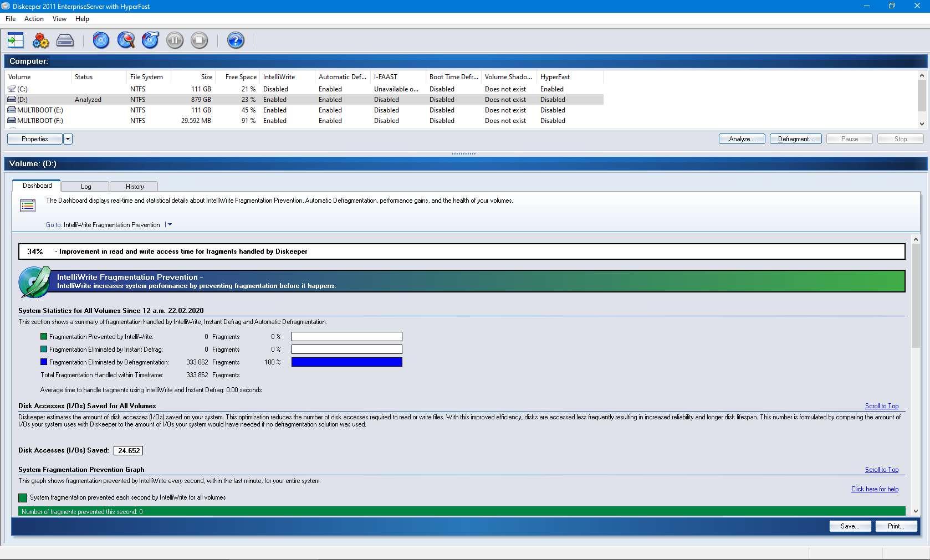Sort by the Size column header
Image resolution: width=930 pixels, height=560 pixels.
click(x=193, y=77)
